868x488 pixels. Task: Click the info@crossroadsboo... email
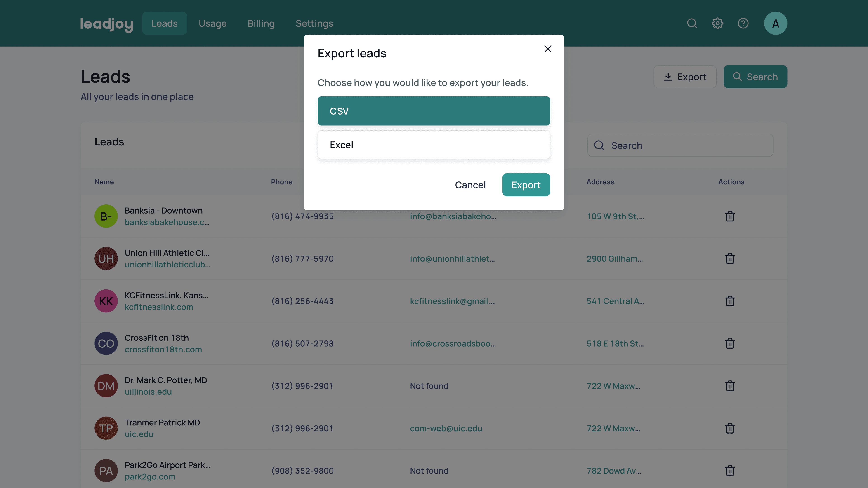(x=453, y=343)
